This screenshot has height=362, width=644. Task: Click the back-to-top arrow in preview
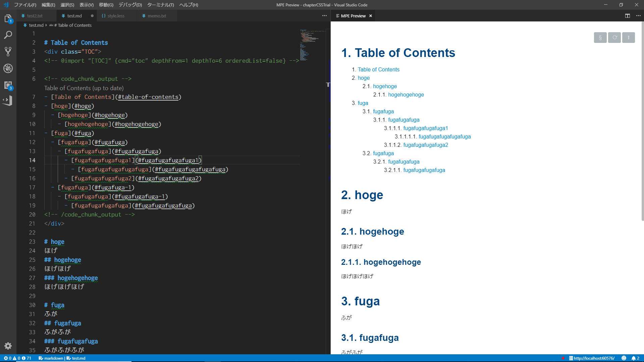(628, 38)
